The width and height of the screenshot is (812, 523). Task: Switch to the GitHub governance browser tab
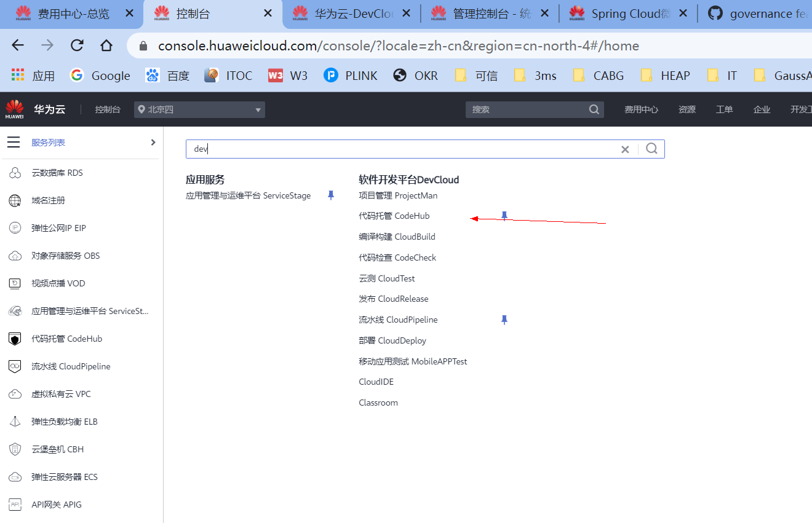coord(757,14)
